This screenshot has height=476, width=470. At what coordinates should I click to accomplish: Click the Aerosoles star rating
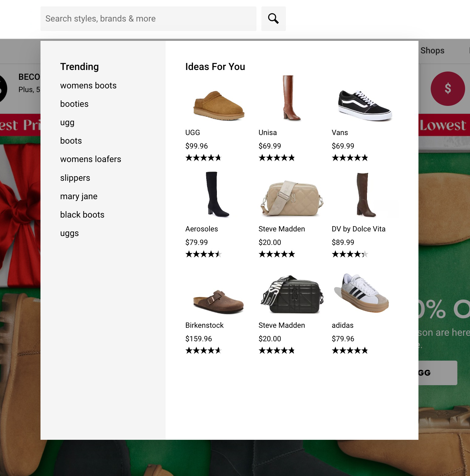click(203, 254)
